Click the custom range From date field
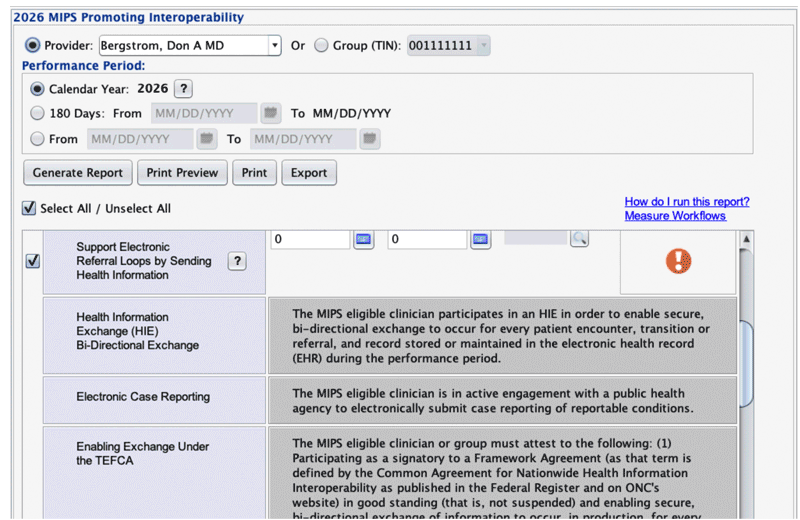The image size is (800, 520). (x=140, y=139)
